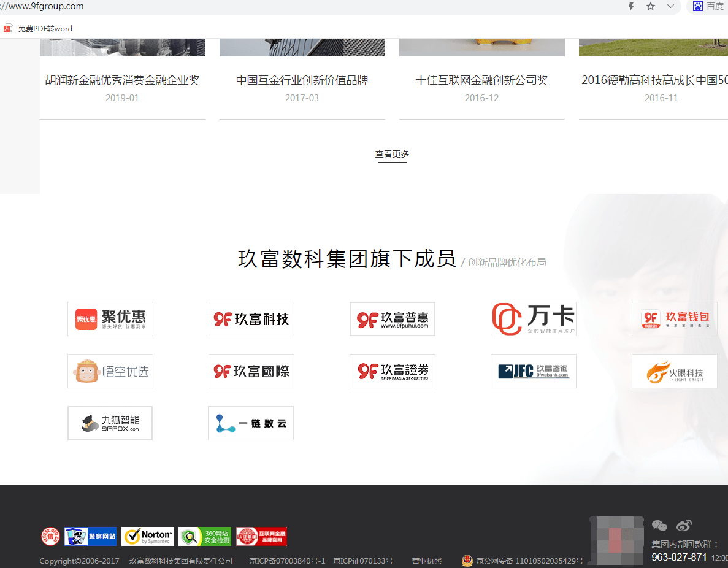The image size is (728, 568).
Task: Click the 玖富数科集团旗下成员 heading
Action: tap(347, 259)
